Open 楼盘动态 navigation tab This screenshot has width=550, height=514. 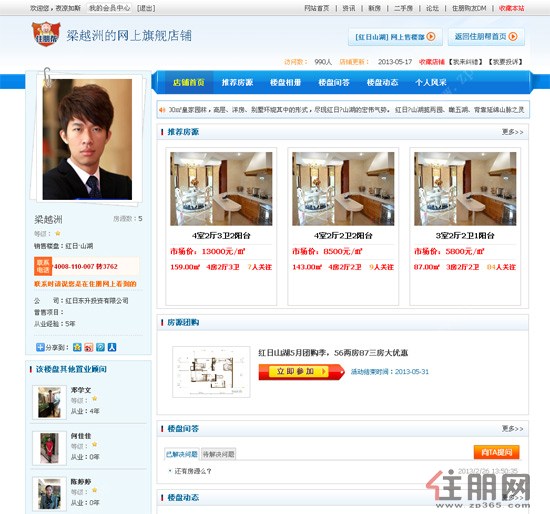(x=382, y=82)
